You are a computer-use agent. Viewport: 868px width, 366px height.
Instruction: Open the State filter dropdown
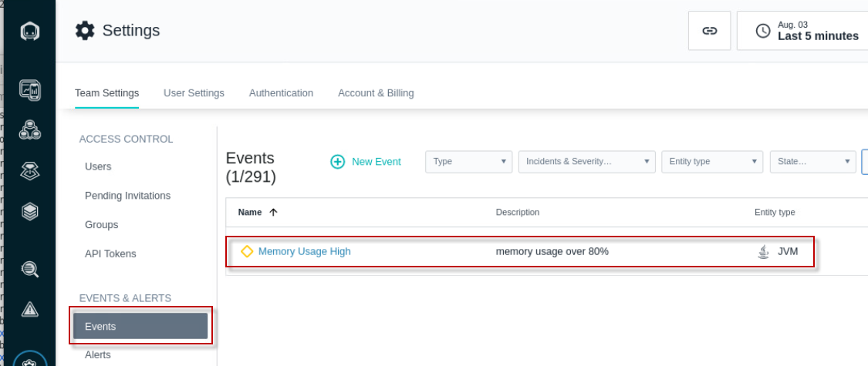coord(812,162)
